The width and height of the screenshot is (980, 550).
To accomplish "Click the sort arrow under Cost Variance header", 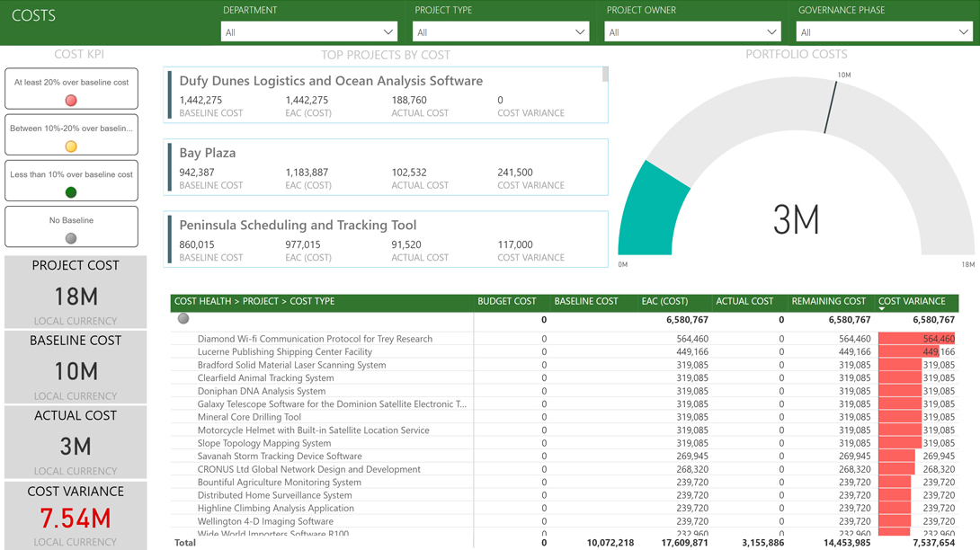I will click(882, 309).
